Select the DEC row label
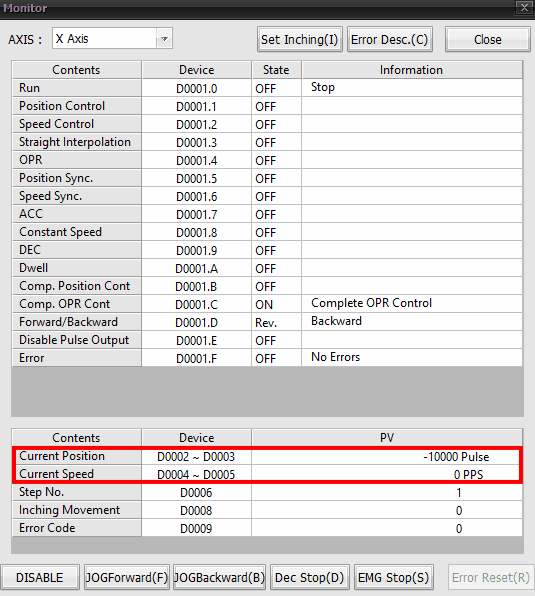 pos(77,250)
